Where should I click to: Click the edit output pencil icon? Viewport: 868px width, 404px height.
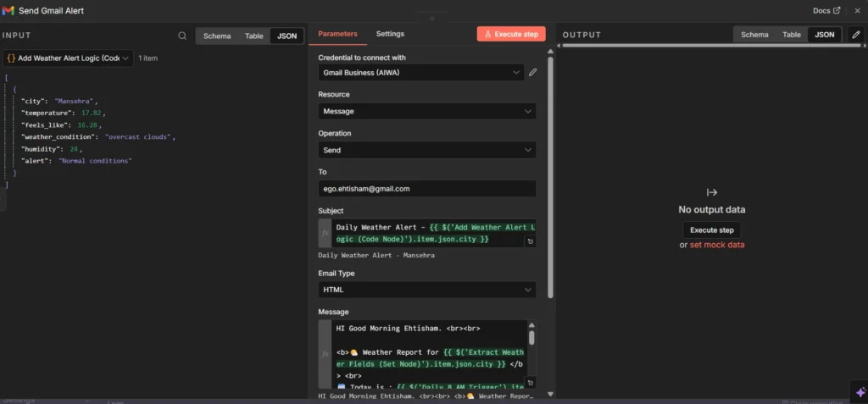pyautogui.click(x=855, y=35)
